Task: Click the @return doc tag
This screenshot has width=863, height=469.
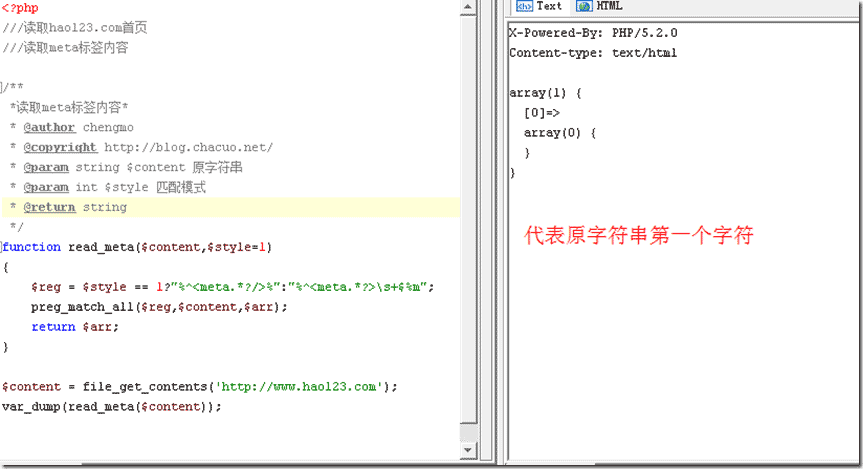Action: (x=49, y=207)
